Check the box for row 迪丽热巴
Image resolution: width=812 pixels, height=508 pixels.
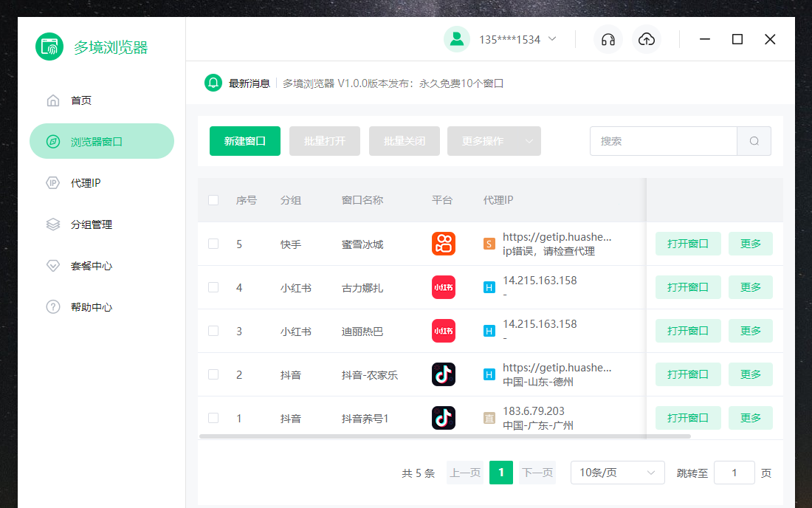click(213, 330)
